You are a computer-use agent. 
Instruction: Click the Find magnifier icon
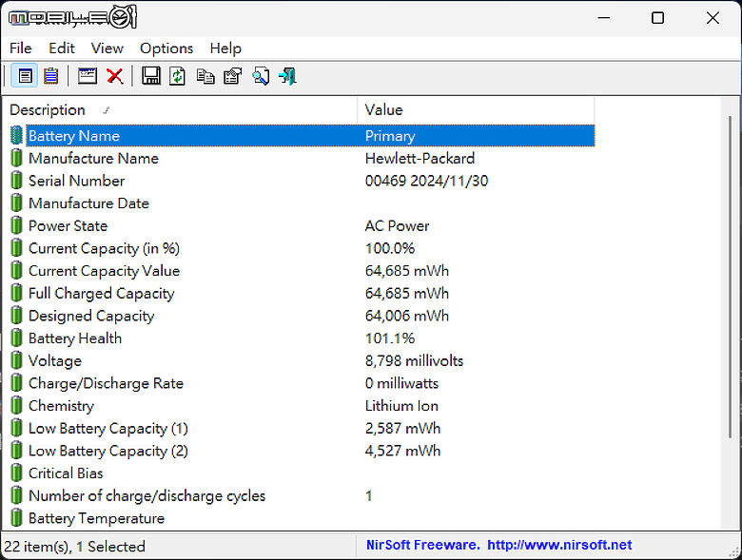pyautogui.click(x=261, y=76)
